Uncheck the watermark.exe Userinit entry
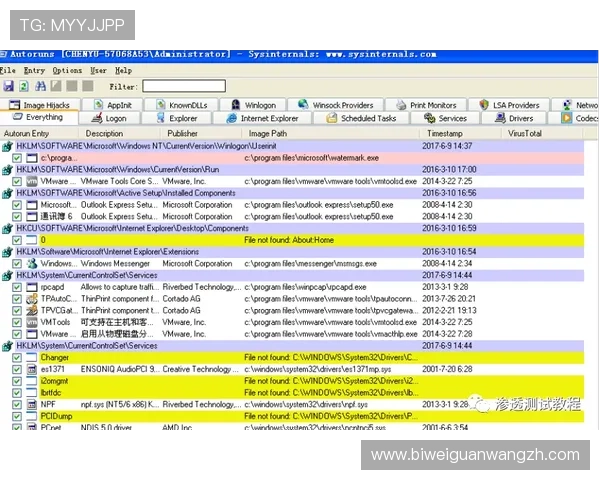This screenshot has height=480, width=600. 17,158
